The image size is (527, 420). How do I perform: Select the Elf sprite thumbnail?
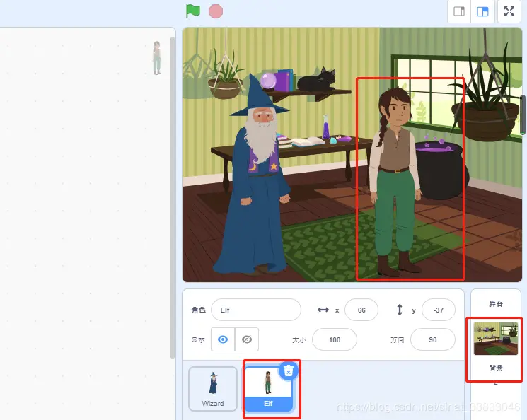click(x=268, y=389)
